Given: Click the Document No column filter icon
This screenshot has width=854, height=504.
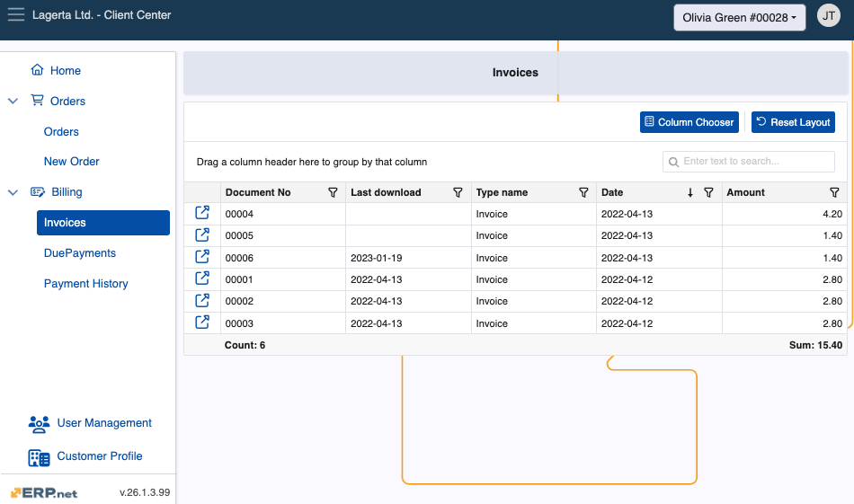Looking at the screenshot, I should [333, 192].
